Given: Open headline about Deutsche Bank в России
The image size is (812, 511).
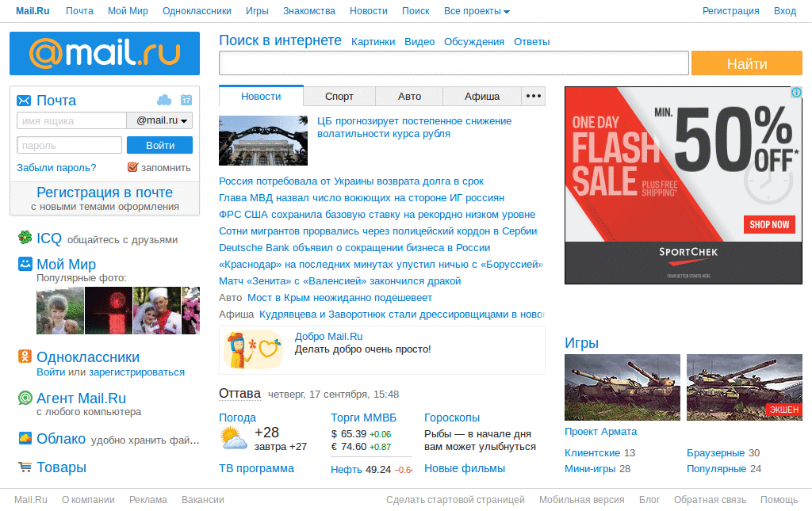Looking at the screenshot, I should tap(354, 248).
